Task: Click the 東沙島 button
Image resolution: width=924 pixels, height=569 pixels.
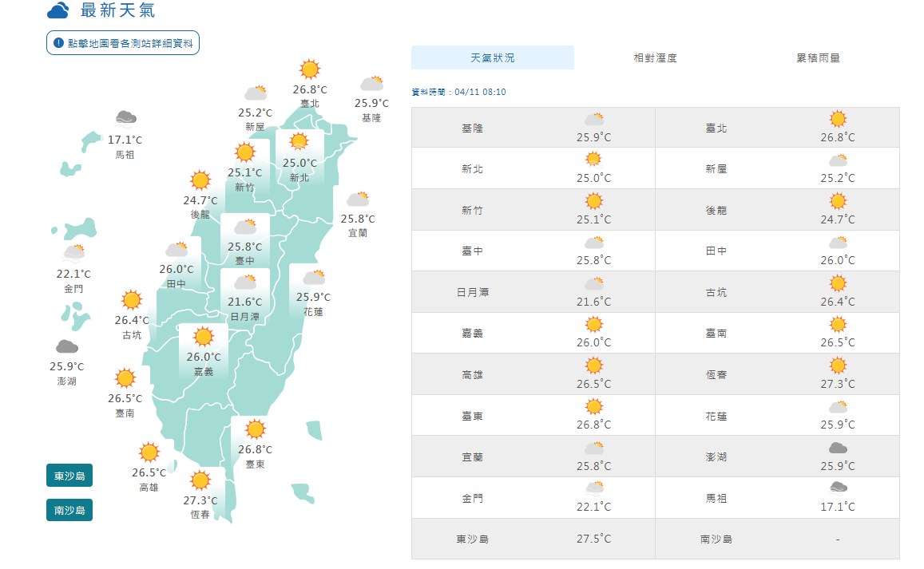Action: (69, 476)
